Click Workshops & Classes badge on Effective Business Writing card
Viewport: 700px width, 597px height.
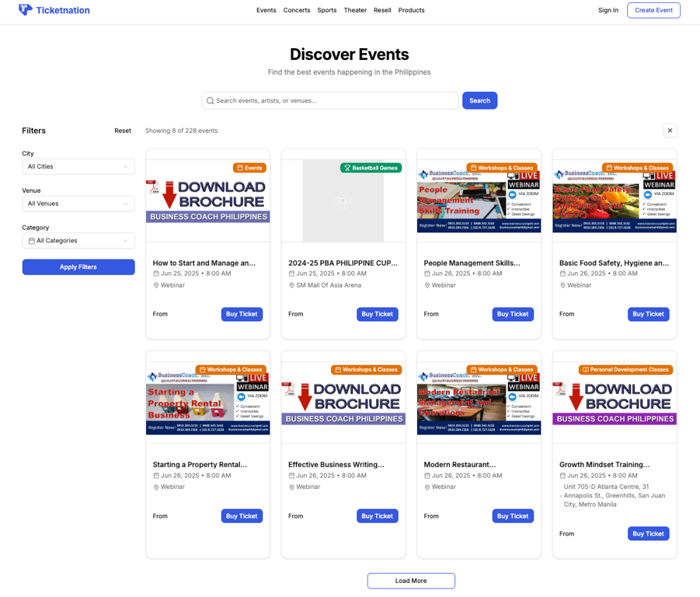[367, 370]
